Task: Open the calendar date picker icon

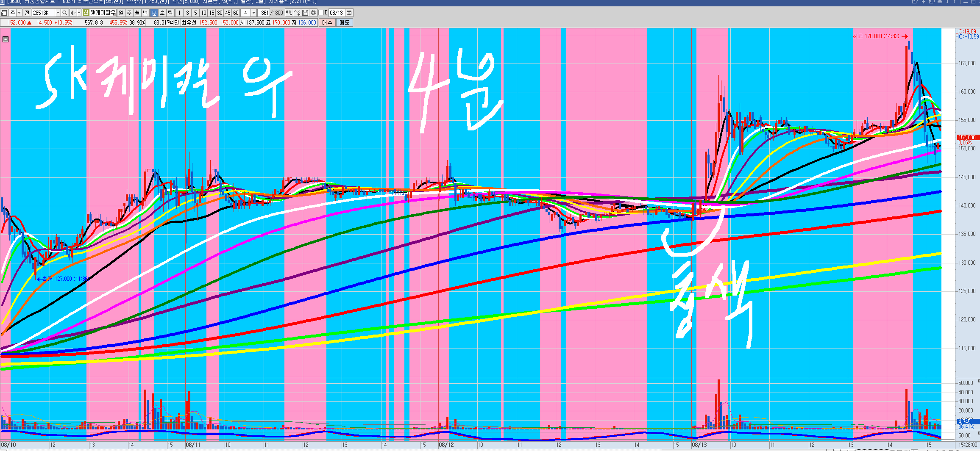Action: (349, 13)
